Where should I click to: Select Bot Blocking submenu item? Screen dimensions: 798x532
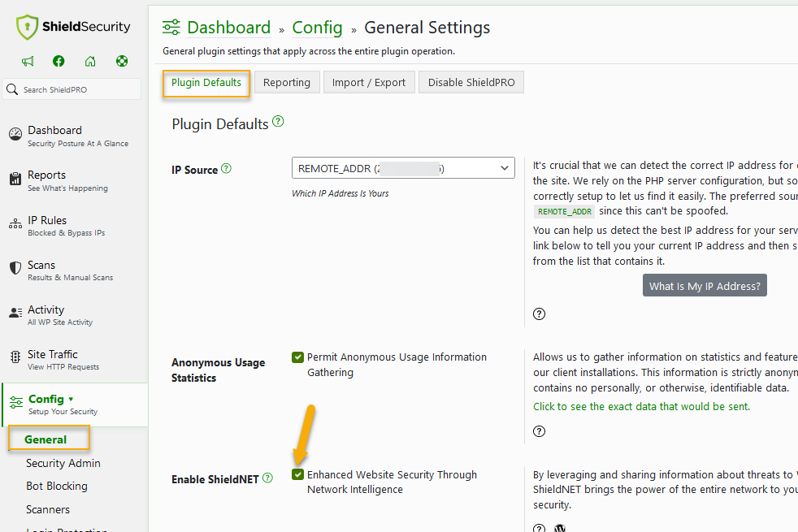(57, 487)
